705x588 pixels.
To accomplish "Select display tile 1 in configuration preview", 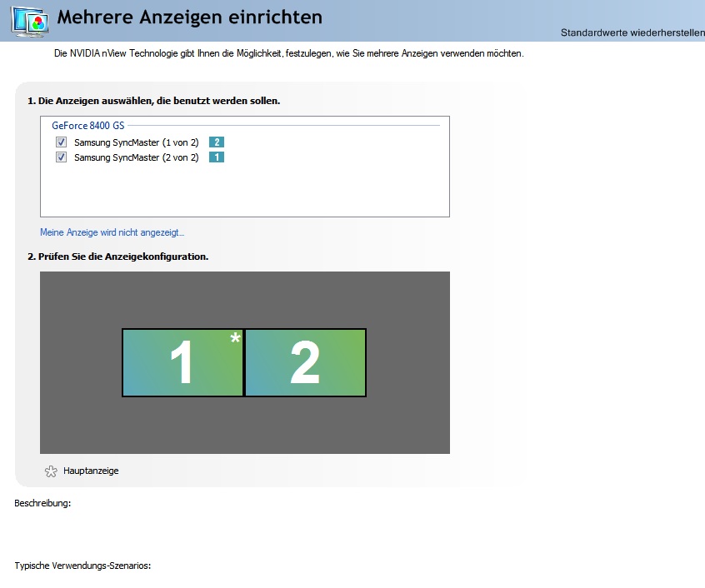I will pyautogui.click(x=182, y=362).
